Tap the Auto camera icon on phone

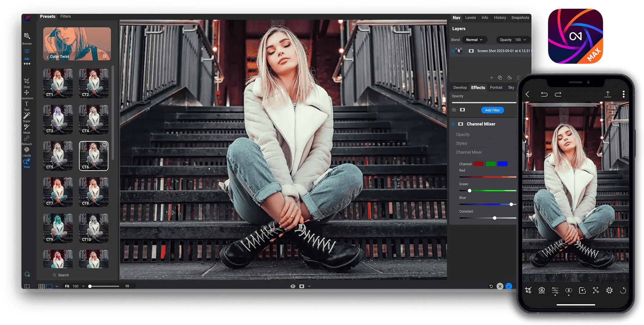click(x=542, y=290)
